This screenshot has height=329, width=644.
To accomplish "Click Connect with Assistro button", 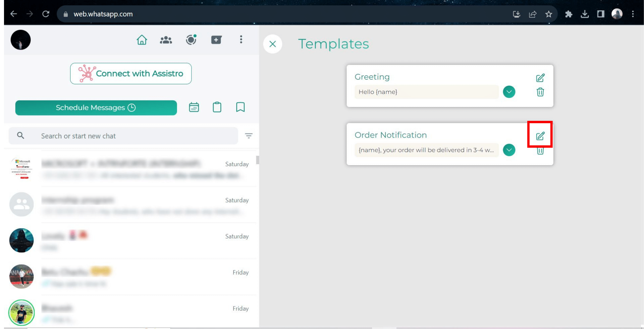I will 131,74.
